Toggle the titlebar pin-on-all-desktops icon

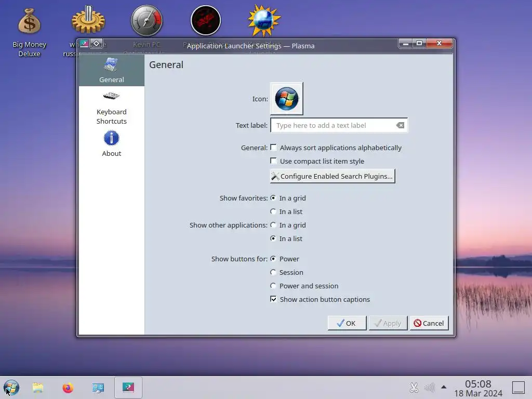pyautogui.click(x=96, y=44)
